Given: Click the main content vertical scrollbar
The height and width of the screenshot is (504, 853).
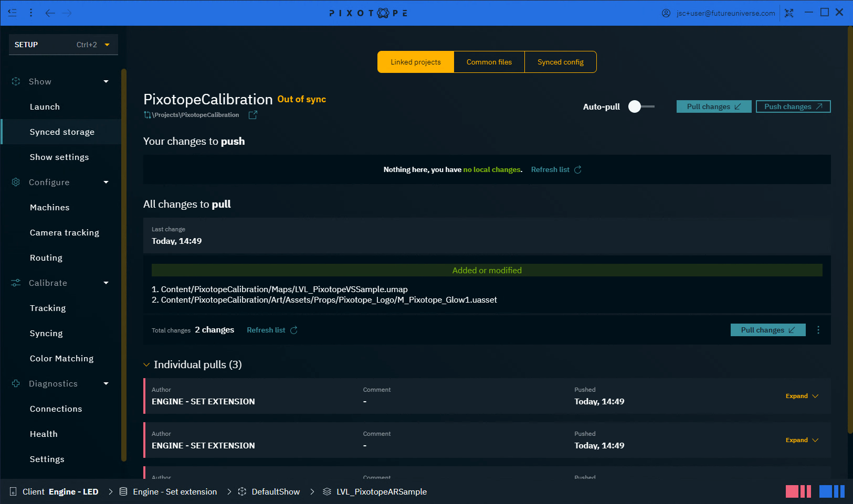Looking at the screenshot, I should pos(850,230).
